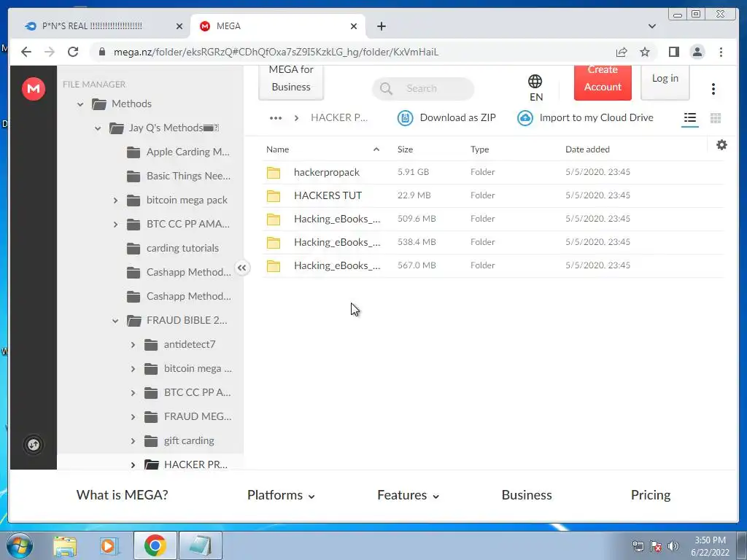Image resolution: width=747 pixels, height=560 pixels.
Task: Go back in browser history
Action: (26, 52)
